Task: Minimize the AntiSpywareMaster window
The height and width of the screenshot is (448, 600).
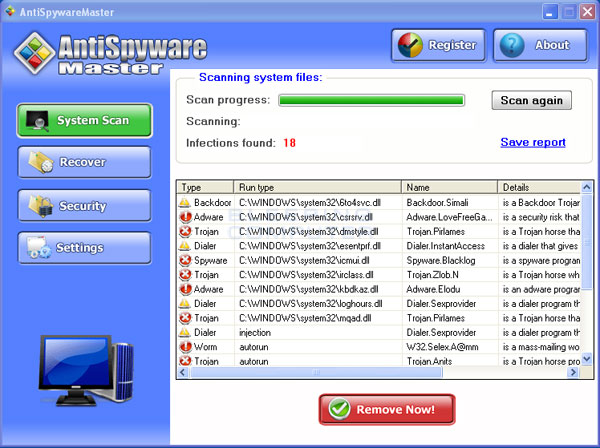Action: pos(550,12)
